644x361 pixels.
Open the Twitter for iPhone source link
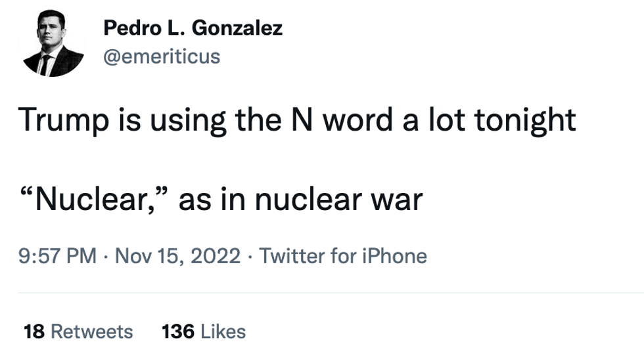pos(343,255)
